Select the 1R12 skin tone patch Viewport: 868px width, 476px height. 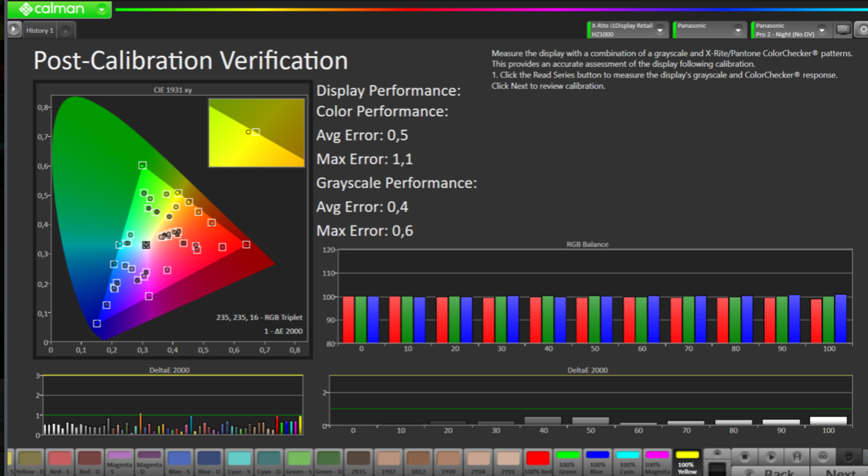pyautogui.click(x=417, y=461)
